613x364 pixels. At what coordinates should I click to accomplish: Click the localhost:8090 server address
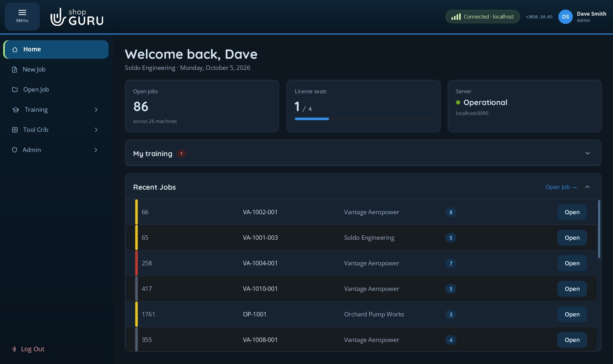point(472,113)
